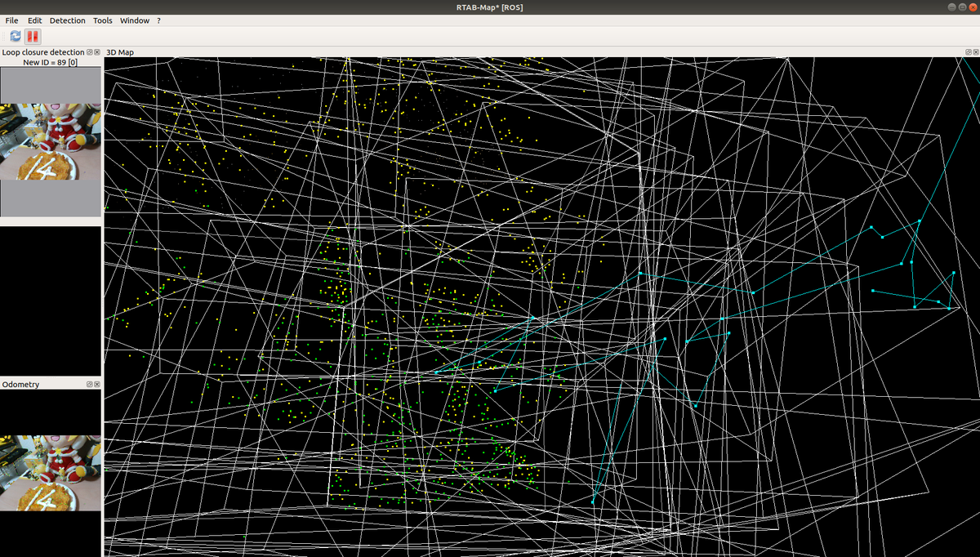Click the toolbar drag handle

3,36
